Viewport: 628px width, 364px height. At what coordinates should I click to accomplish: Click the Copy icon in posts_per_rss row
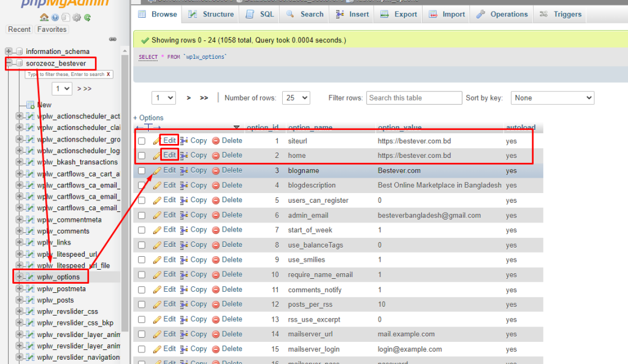coord(184,305)
